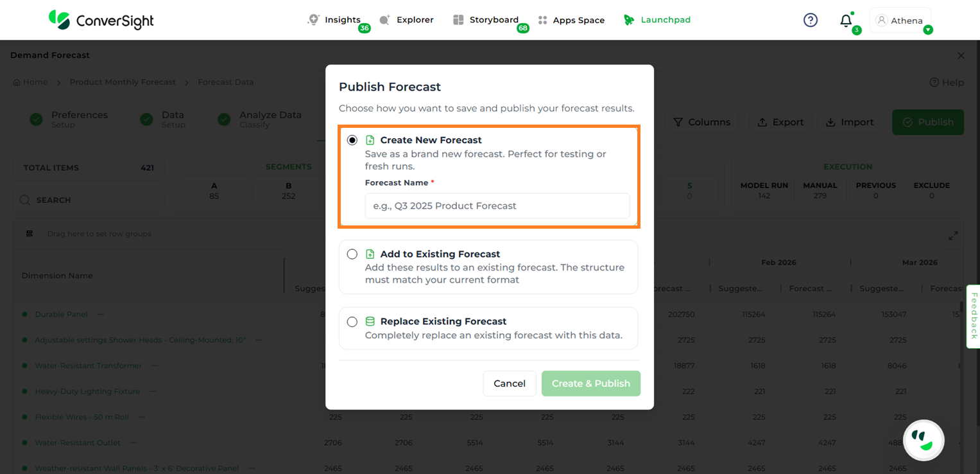Click the row groups grid icon

[30, 234]
